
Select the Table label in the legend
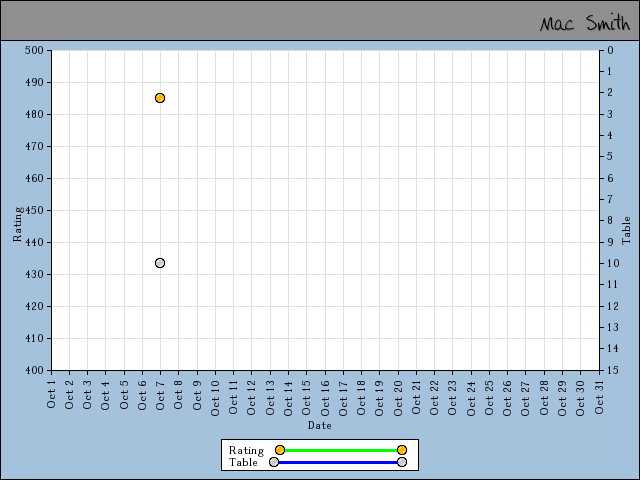[x=243, y=462]
